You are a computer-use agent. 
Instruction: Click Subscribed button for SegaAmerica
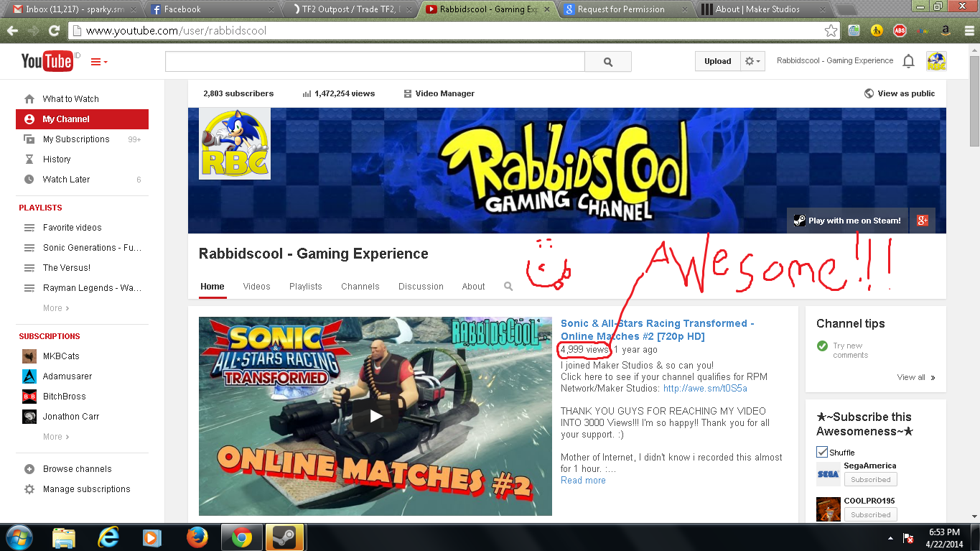(x=870, y=480)
